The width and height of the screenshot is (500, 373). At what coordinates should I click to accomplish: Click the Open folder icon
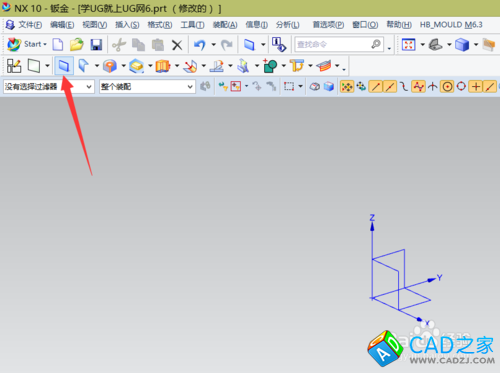coord(77,44)
